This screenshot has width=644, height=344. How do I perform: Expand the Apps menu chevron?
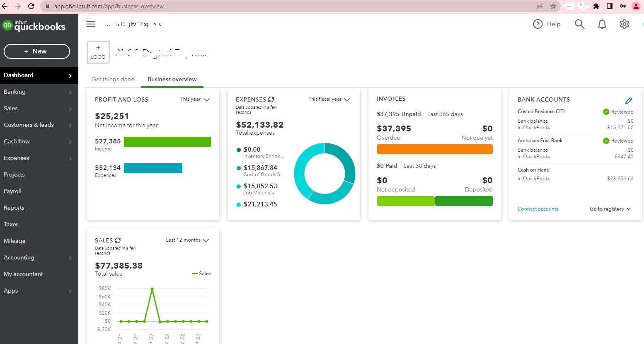coord(70,291)
